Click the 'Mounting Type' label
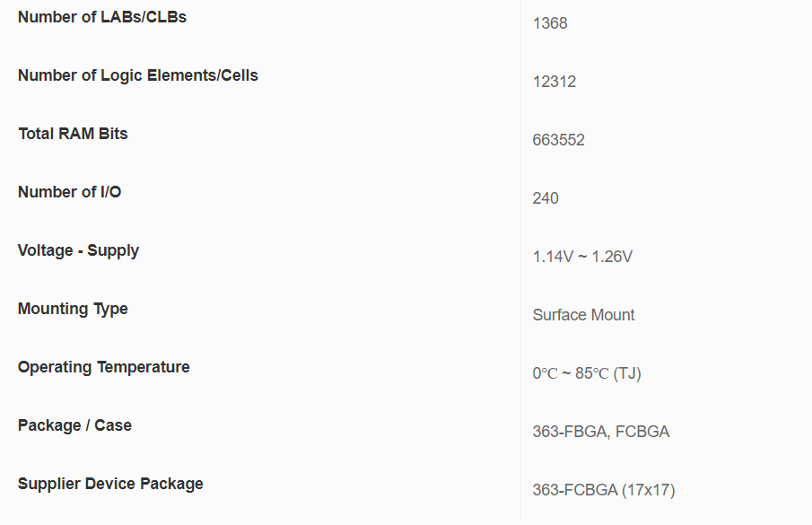 click(73, 309)
